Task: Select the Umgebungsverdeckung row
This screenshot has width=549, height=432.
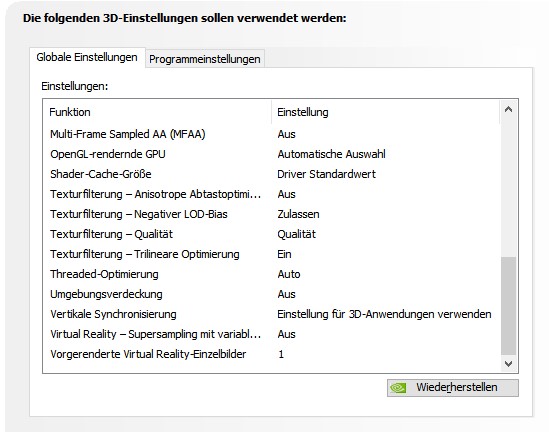Action: point(272,294)
